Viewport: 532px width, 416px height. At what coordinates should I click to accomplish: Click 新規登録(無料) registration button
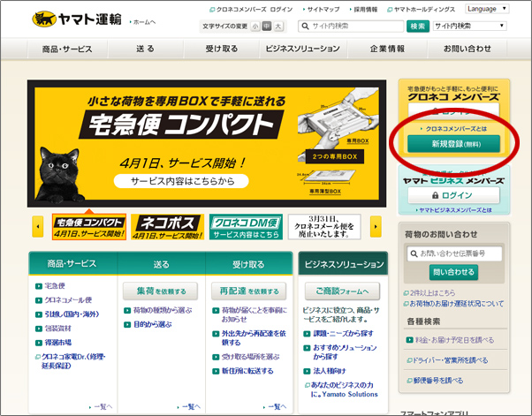[453, 144]
